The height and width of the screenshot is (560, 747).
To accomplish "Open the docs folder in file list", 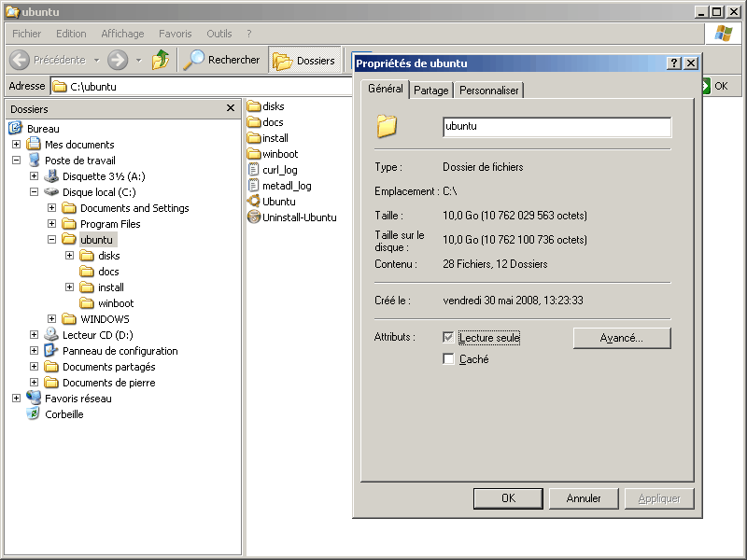I will pyautogui.click(x=265, y=122).
